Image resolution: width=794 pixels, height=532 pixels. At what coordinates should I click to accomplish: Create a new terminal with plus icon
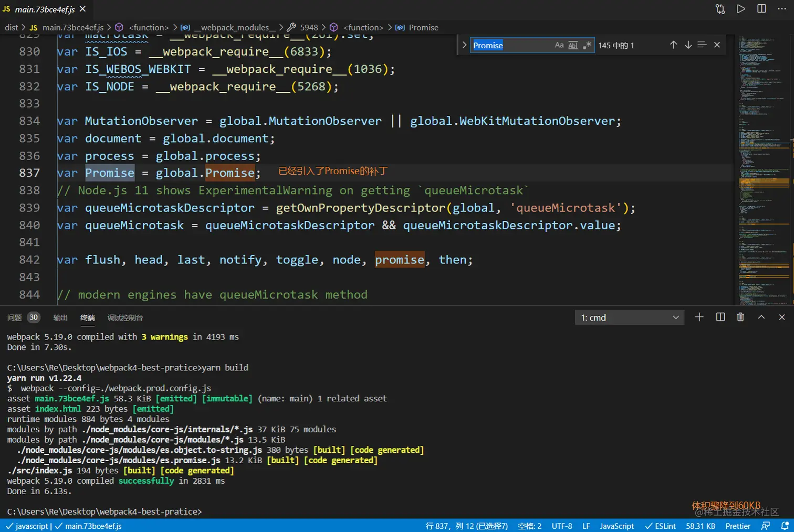tap(699, 317)
